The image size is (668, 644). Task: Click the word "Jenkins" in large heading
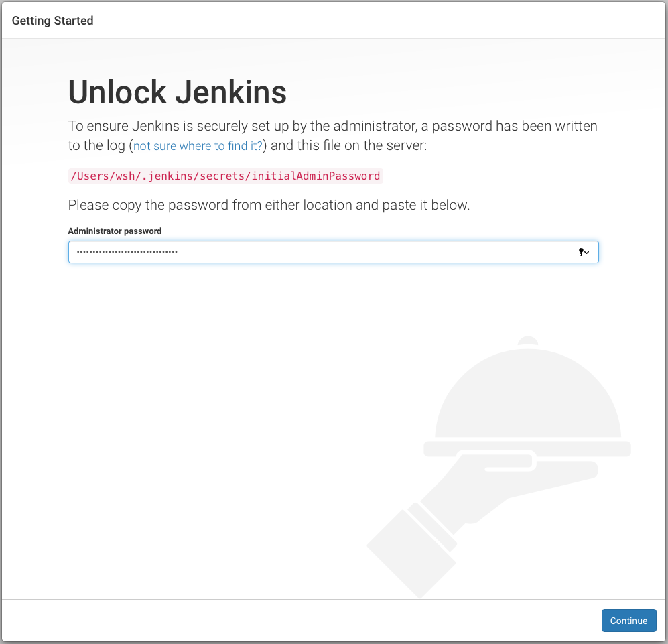[x=231, y=92]
